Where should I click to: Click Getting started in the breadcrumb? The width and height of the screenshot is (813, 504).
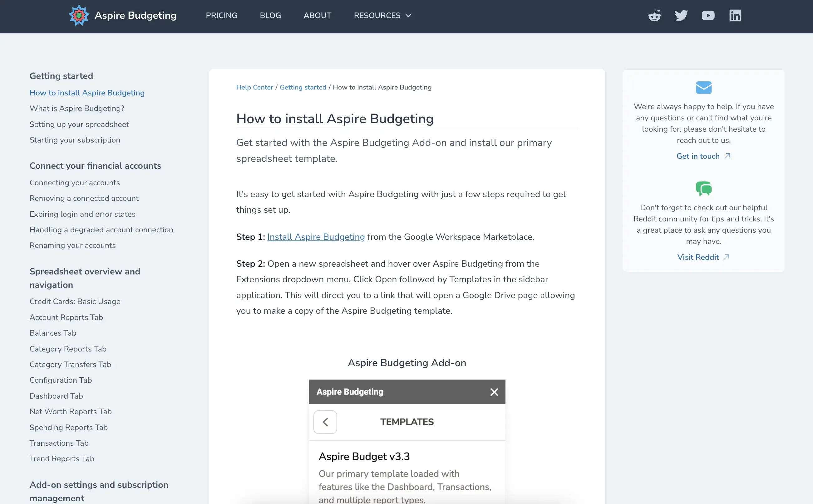[303, 87]
